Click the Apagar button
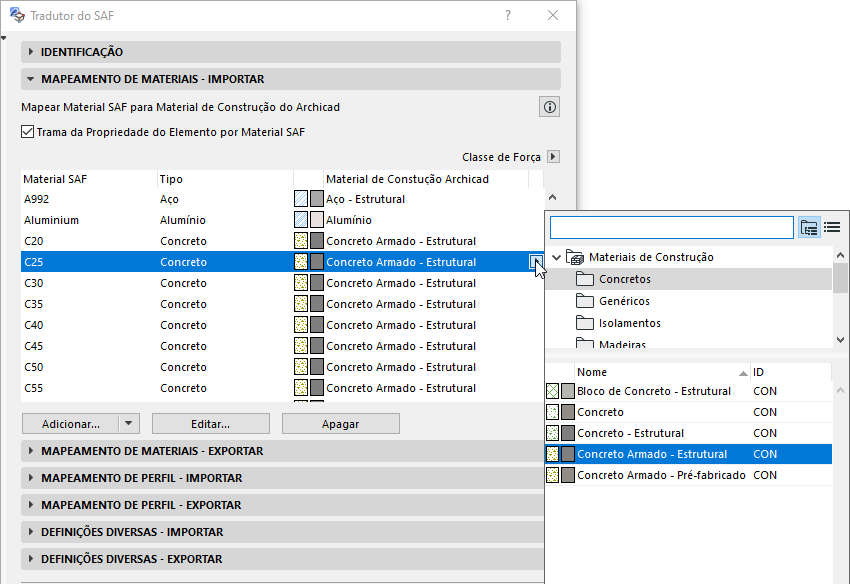 point(340,423)
